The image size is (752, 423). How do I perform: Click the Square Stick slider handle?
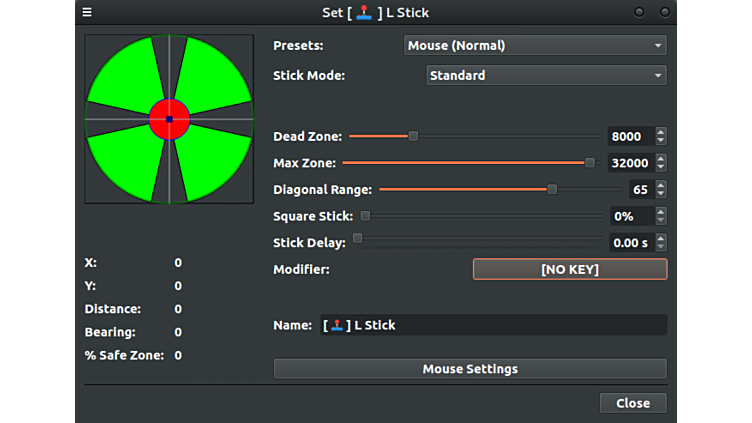click(365, 216)
